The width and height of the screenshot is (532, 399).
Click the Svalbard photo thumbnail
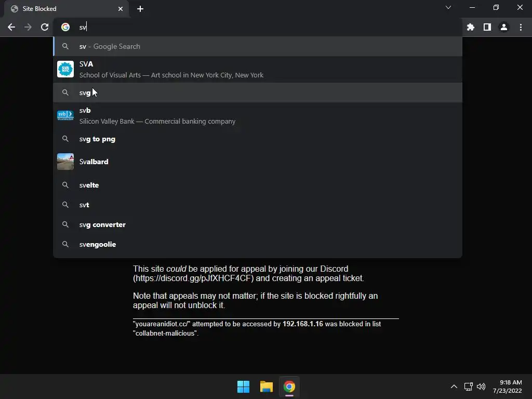tap(65, 162)
